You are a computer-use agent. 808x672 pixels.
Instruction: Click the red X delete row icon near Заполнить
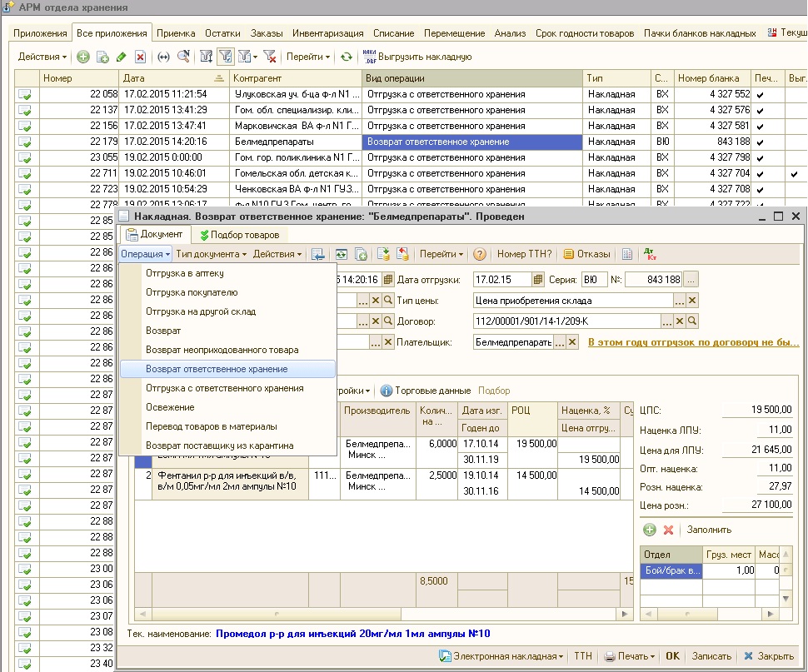coord(668,530)
